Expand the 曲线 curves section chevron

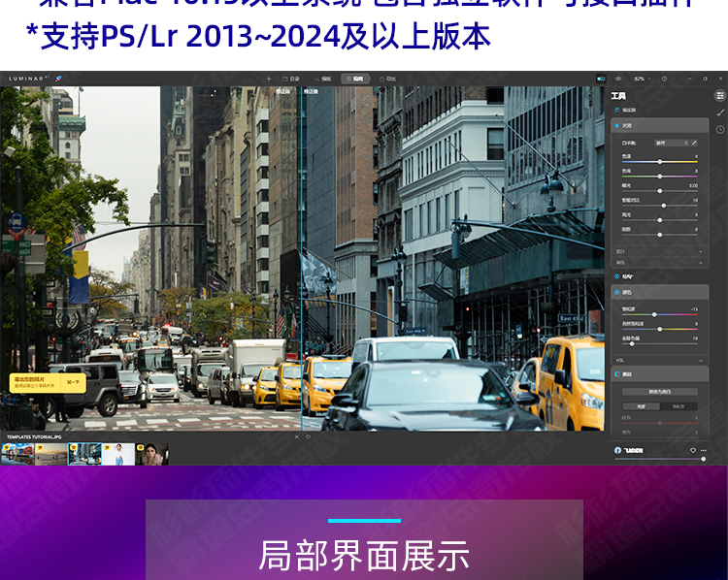click(x=701, y=263)
